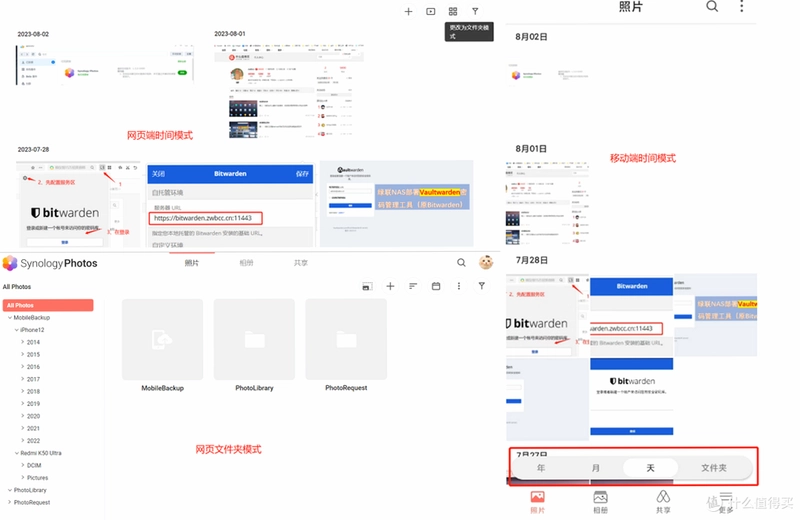
Task: Select 天 in the time mode switcher
Action: point(651,468)
